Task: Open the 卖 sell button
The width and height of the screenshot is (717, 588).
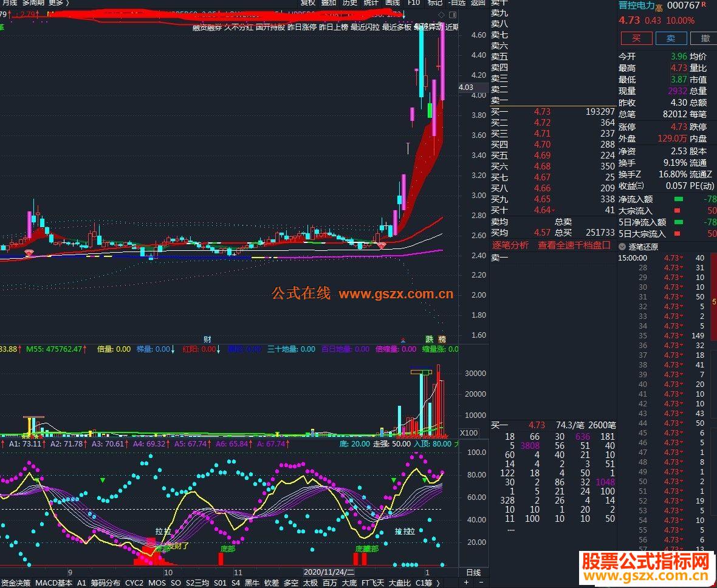Action: click(671, 38)
